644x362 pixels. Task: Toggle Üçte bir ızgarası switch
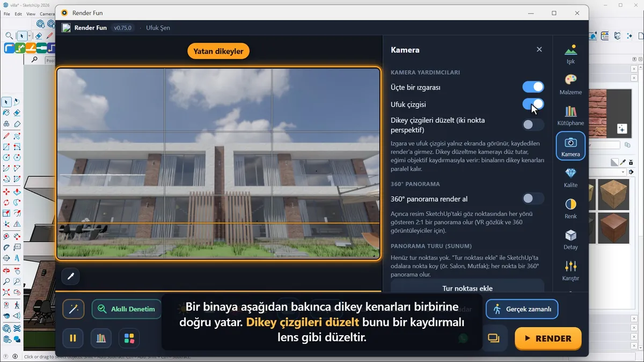coord(533,87)
